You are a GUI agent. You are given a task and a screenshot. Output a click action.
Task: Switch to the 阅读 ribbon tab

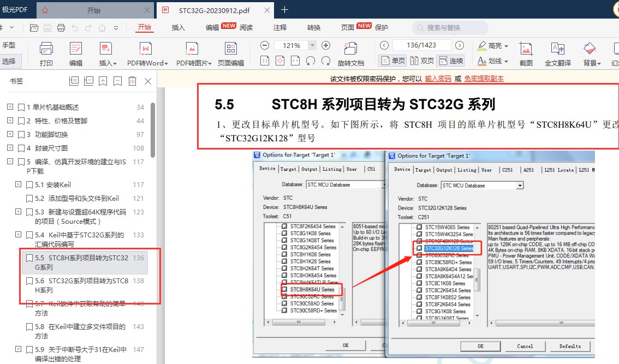click(x=246, y=28)
